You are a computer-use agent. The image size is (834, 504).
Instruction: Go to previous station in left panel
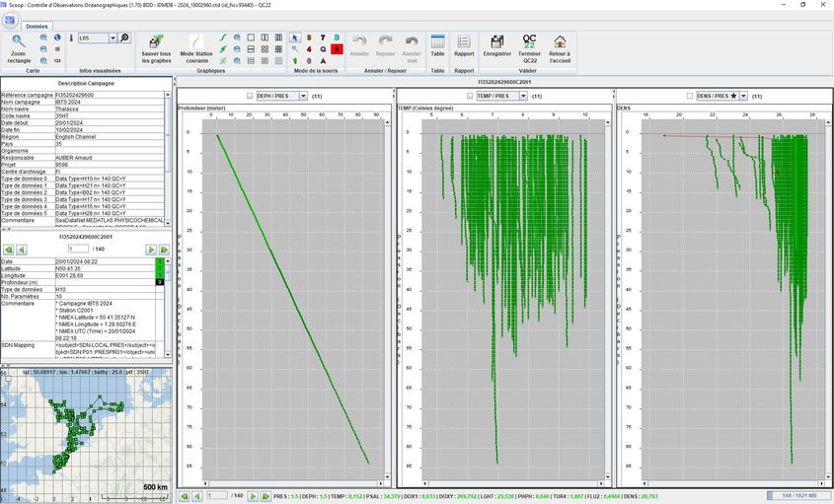click(x=22, y=250)
